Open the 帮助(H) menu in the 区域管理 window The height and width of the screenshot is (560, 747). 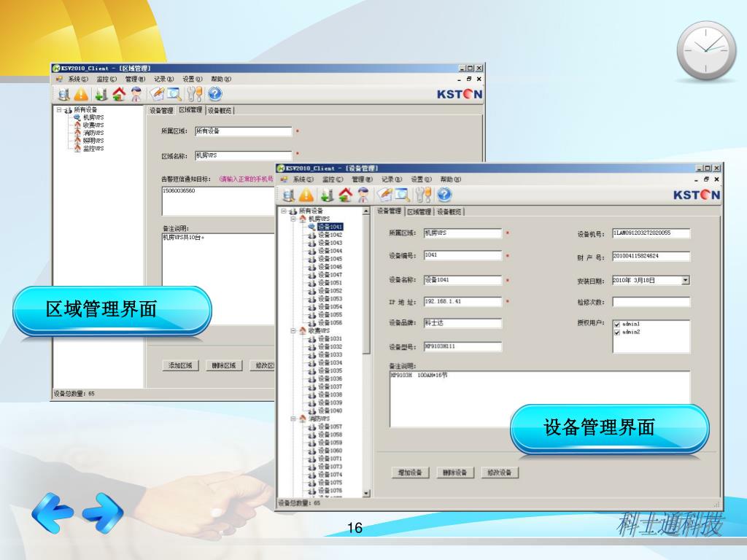pos(221,79)
